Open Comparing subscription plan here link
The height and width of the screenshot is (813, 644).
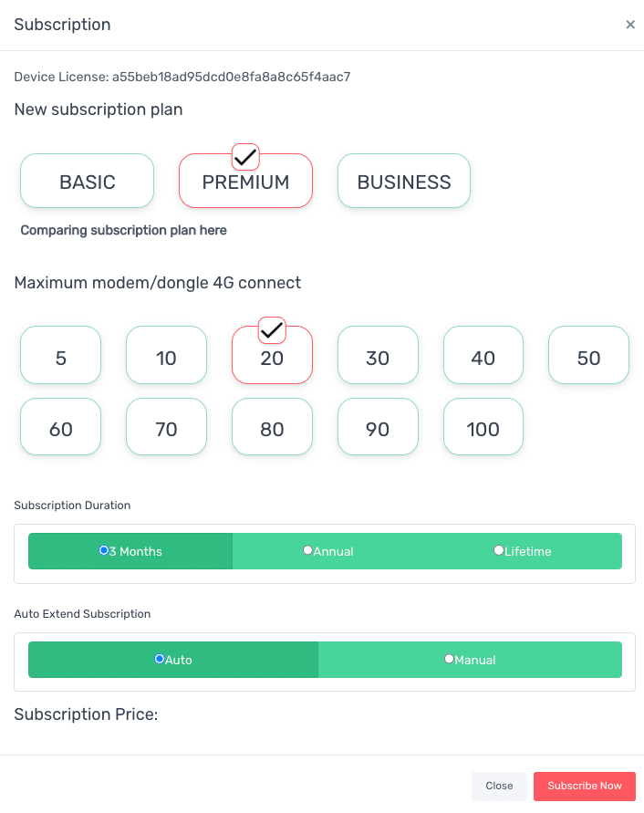coord(123,231)
